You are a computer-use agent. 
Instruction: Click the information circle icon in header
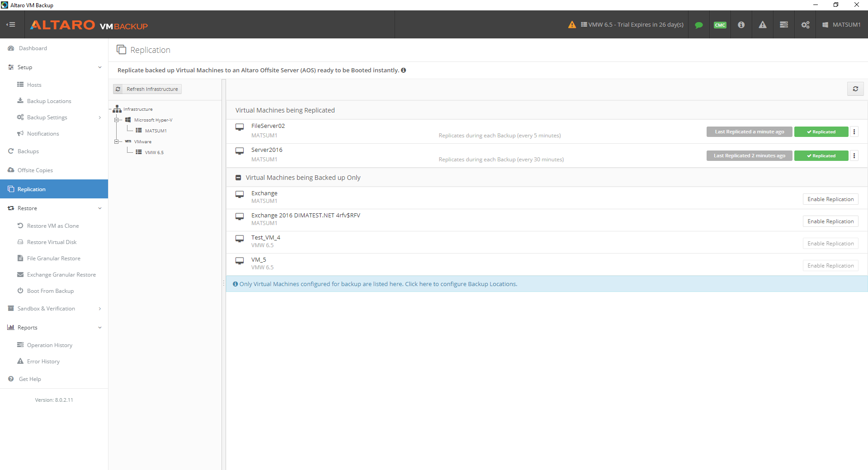[741, 25]
